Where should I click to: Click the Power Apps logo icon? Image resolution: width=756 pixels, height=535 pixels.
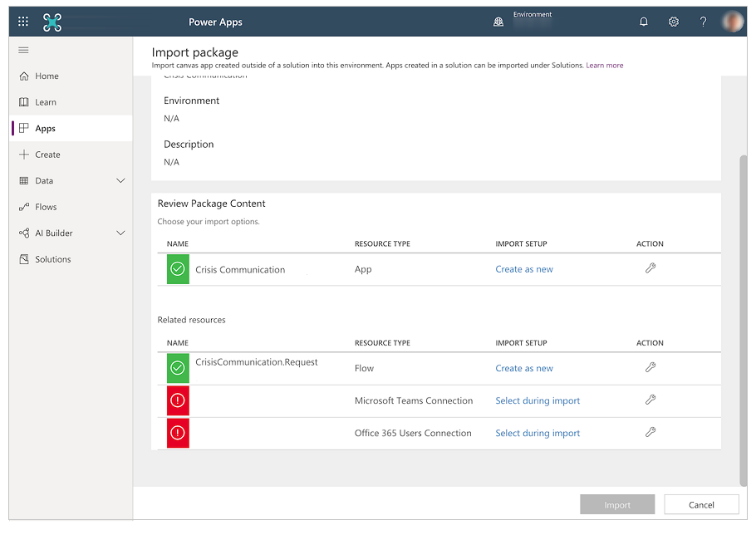click(x=52, y=22)
